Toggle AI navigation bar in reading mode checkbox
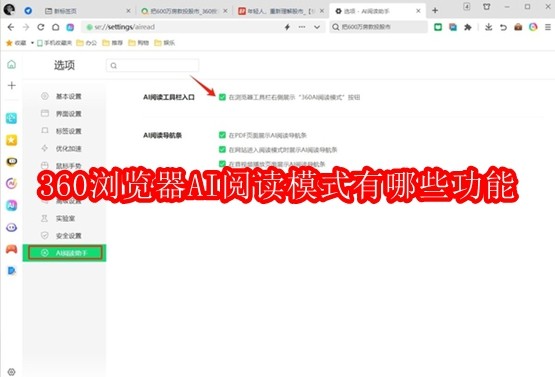555x377 pixels. pyautogui.click(x=222, y=149)
